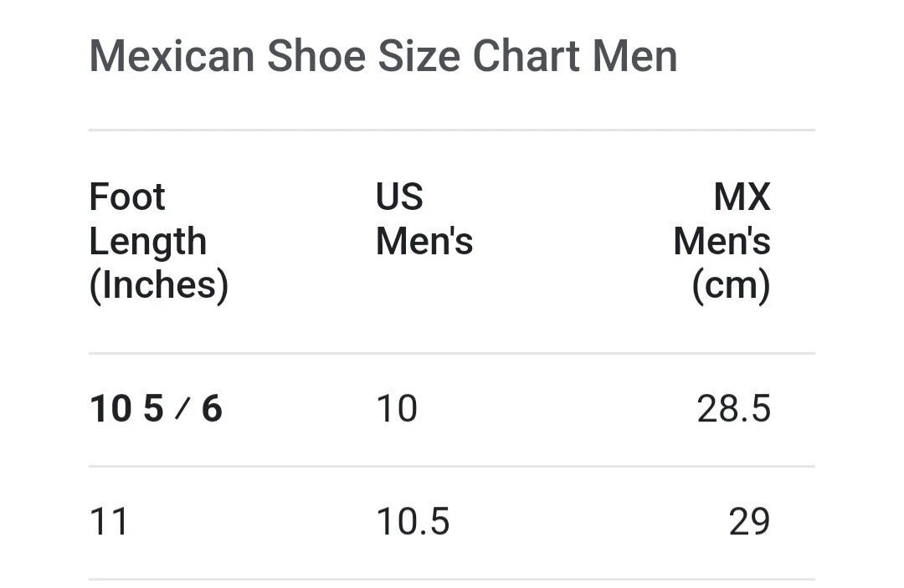Click the 29 MX size cell

[749, 522]
